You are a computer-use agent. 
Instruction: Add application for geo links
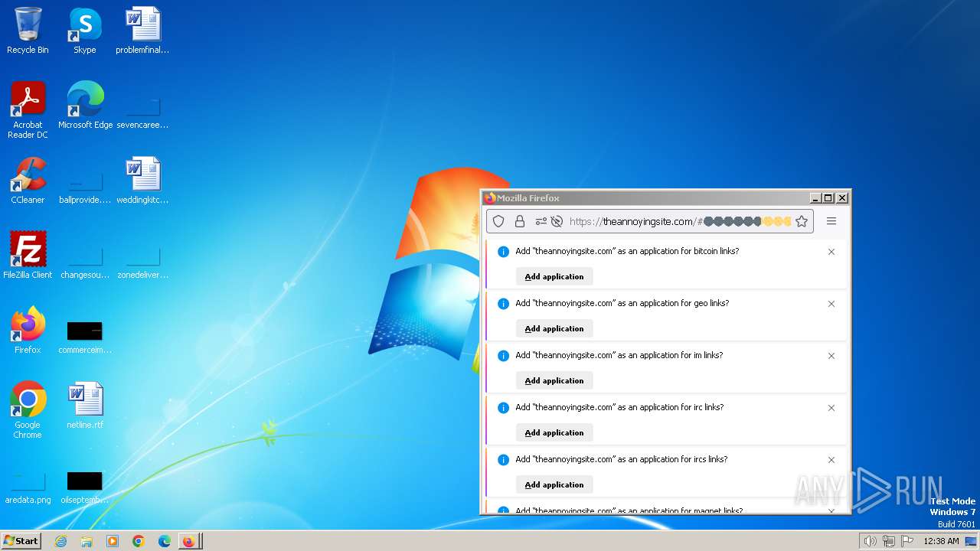pos(554,329)
